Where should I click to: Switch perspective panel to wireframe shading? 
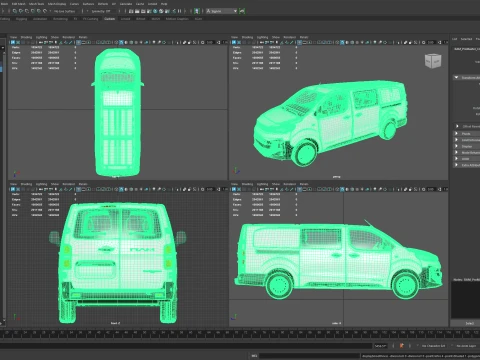pyautogui.click(x=337, y=43)
